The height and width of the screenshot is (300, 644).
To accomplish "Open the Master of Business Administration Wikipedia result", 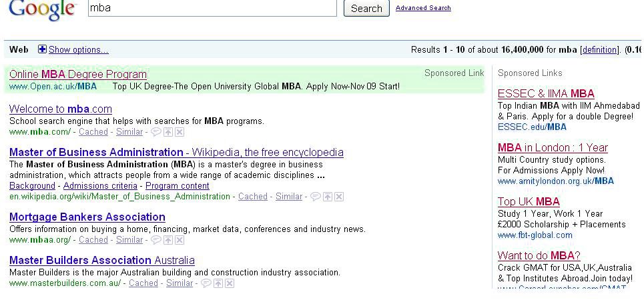I will pos(176,152).
